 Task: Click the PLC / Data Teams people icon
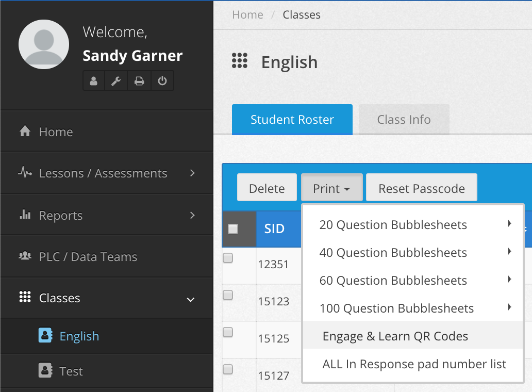point(25,256)
